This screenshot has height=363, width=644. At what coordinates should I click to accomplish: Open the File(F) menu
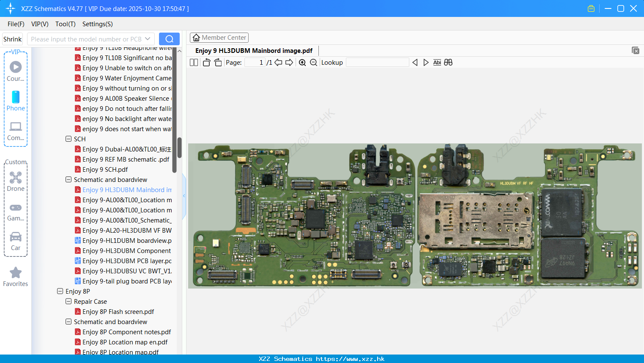pyautogui.click(x=16, y=24)
